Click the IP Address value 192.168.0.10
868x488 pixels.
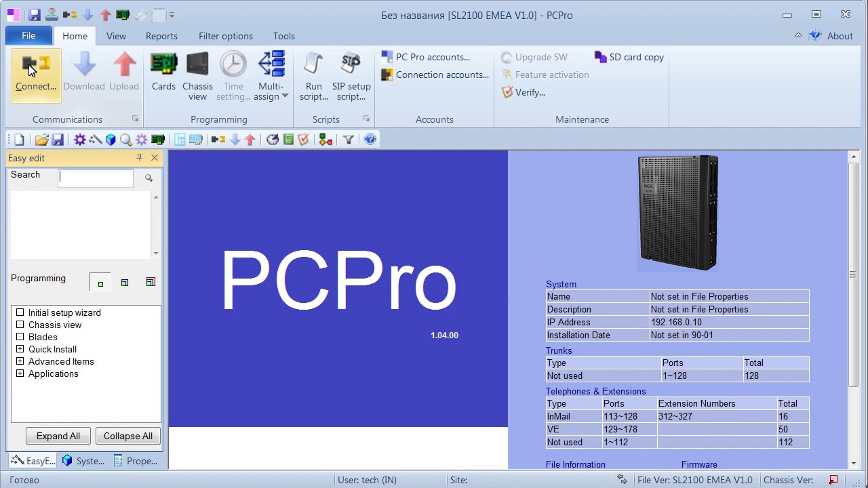(676, 322)
